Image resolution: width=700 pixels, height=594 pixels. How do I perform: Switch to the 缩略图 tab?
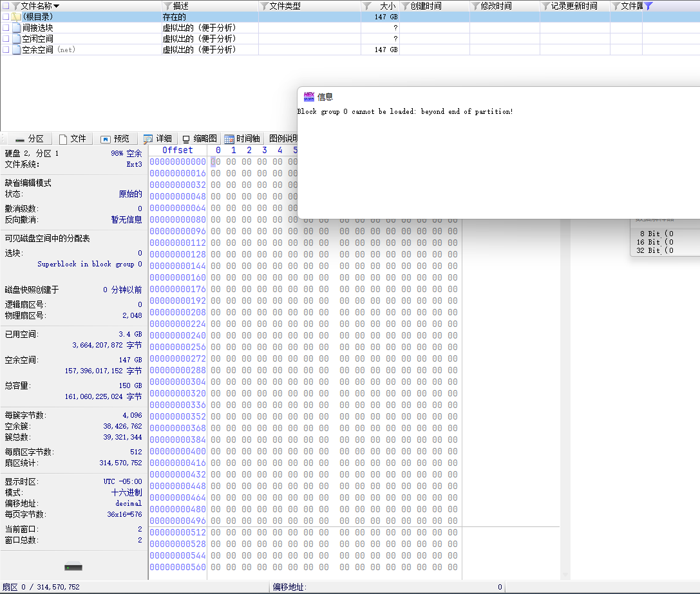coord(200,139)
